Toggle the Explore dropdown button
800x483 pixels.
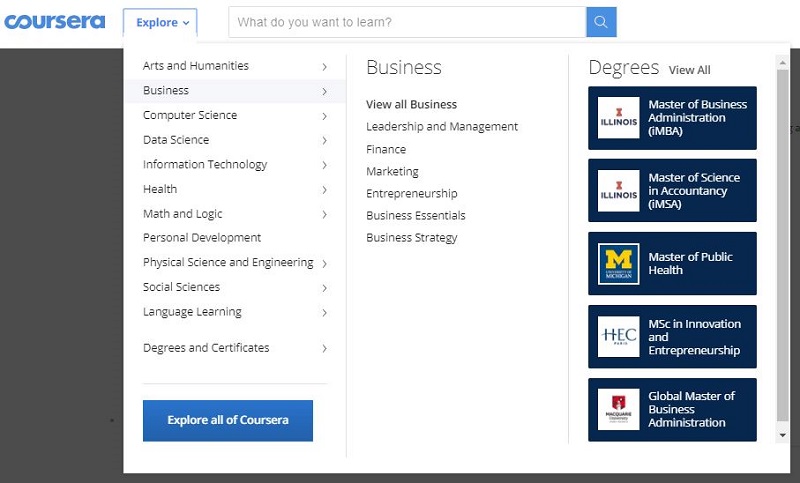click(x=160, y=22)
